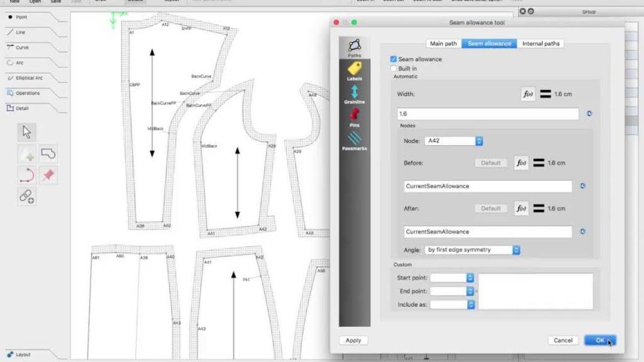644x362 pixels.
Task: Click the Apply button
Action: coord(353,340)
